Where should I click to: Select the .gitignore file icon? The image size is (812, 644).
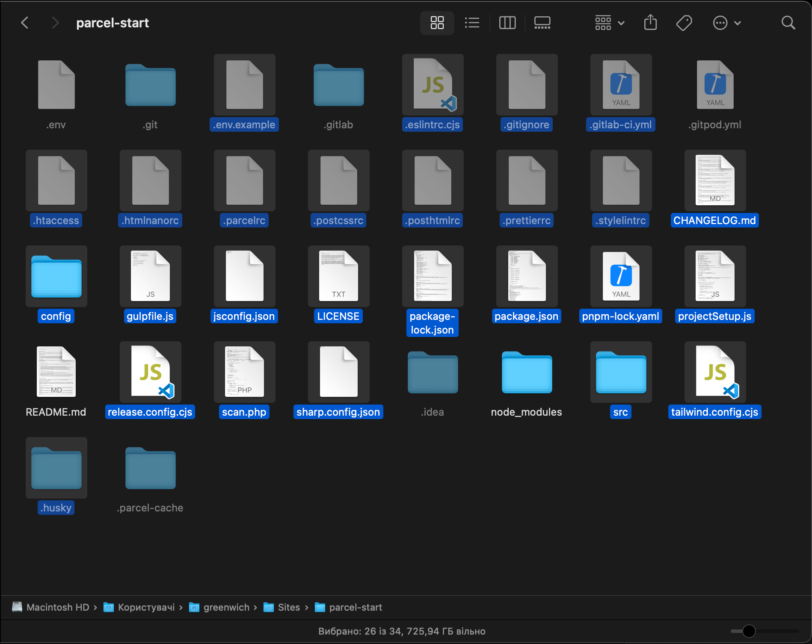point(527,85)
